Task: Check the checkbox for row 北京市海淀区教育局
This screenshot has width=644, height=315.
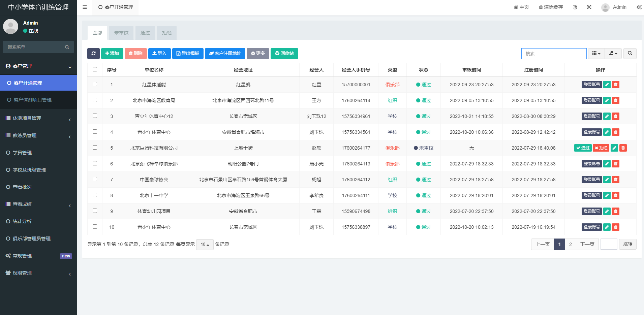Action: (x=95, y=100)
